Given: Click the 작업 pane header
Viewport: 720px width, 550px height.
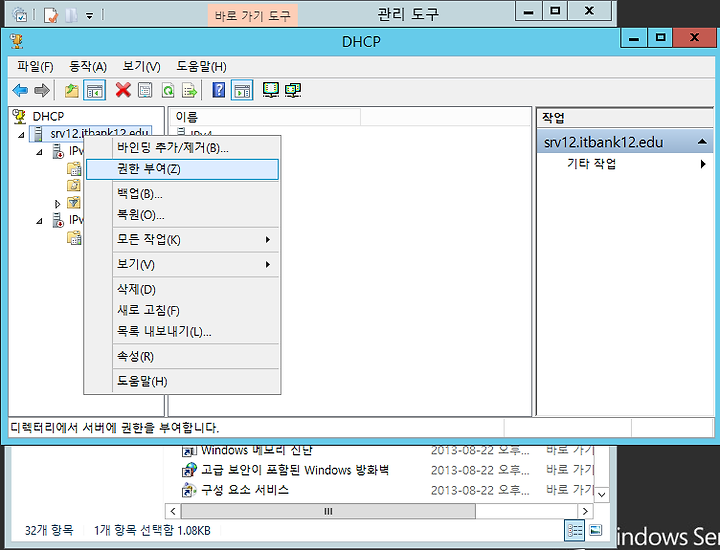Looking at the screenshot, I should coord(624,118).
